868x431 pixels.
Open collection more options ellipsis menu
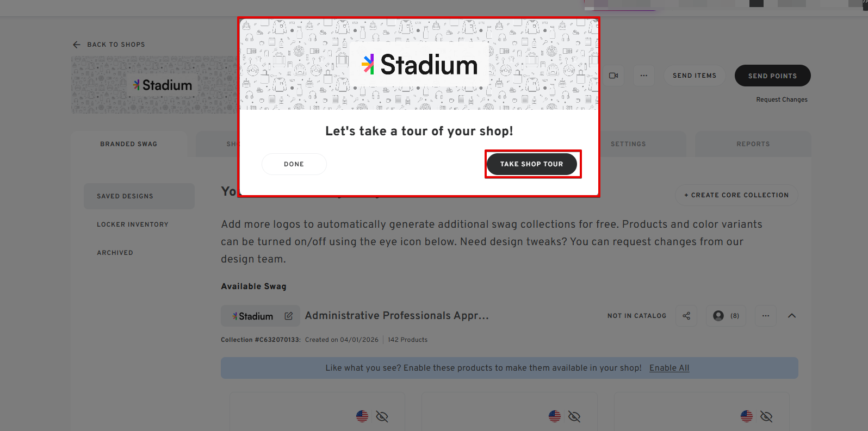click(x=766, y=316)
